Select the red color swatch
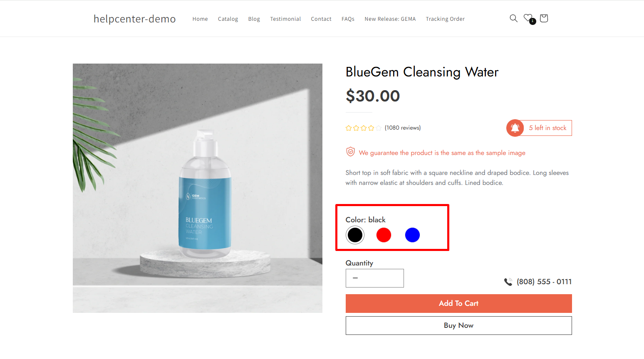Screen dimensions: 644x359 [x=384, y=235]
